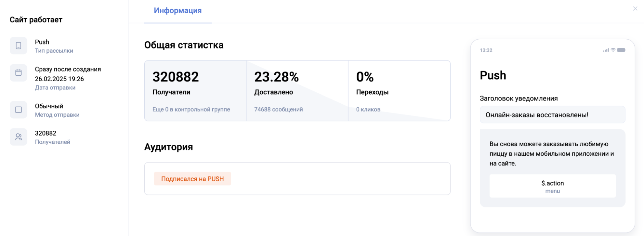Click the Общая статистка heading
Viewport: 644px width, 236px height.
(184, 45)
